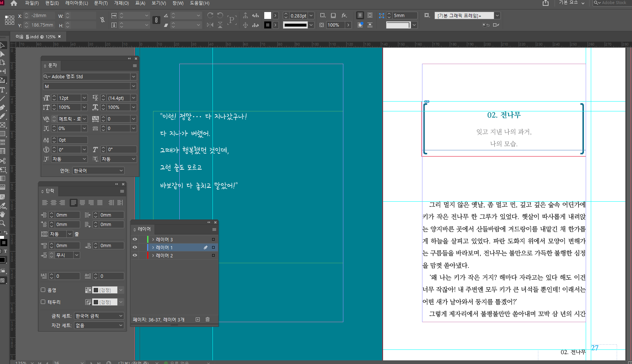Open the font size 12pt dropdown

84,98
